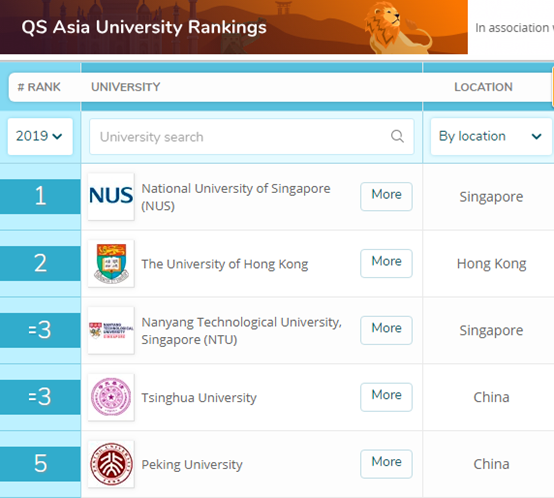Click More for National University of Singapore
Screen dimensions: 554x498
(386, 196)
